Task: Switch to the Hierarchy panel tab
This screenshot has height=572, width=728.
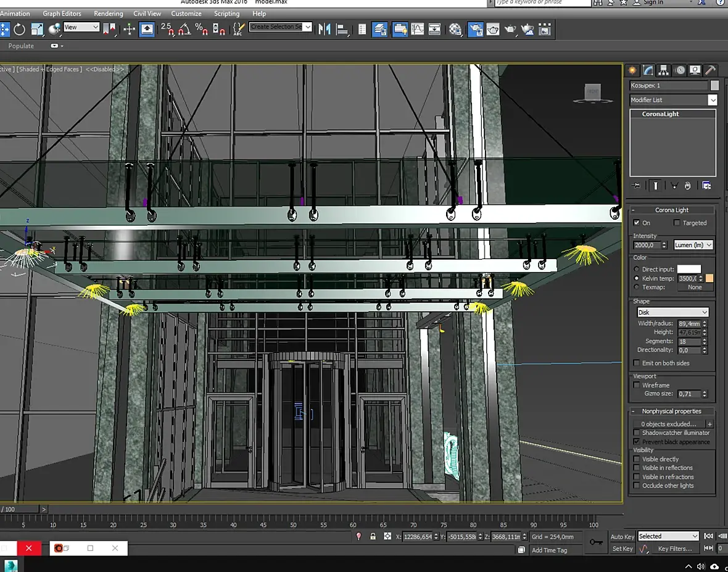Action: tap(663, 70)
